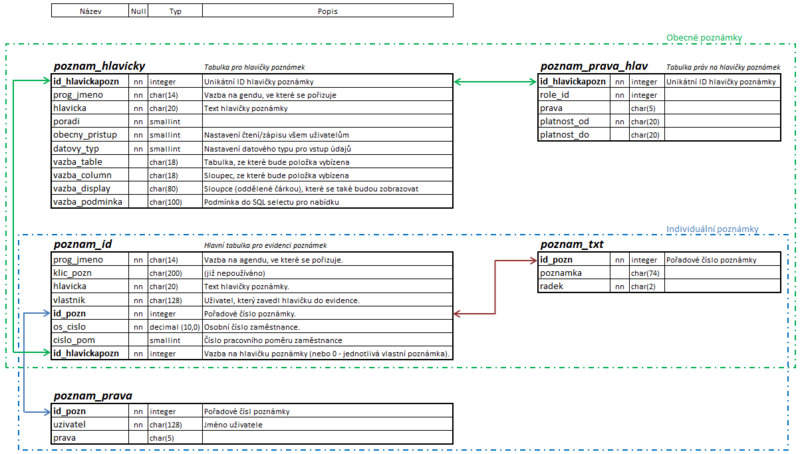This screenshot has height=454, width=800.
Task: Click the 'poznam_prava' table title
Action: click(93, 396)
